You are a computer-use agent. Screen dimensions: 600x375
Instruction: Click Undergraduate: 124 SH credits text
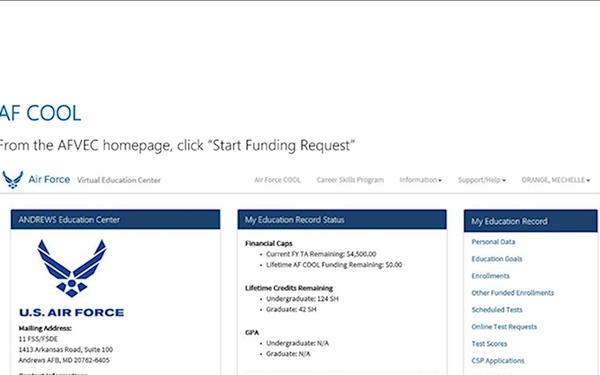tap(302, 299)
